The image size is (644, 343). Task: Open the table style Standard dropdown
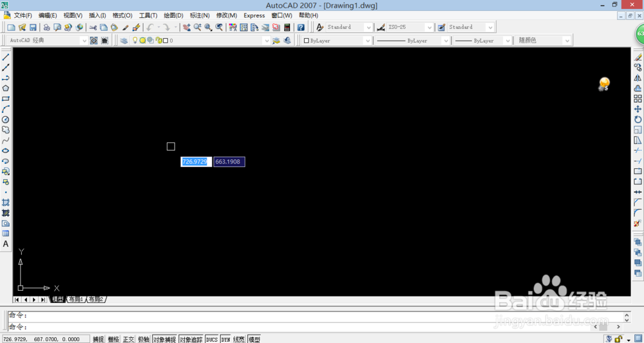tap(490, 27)
